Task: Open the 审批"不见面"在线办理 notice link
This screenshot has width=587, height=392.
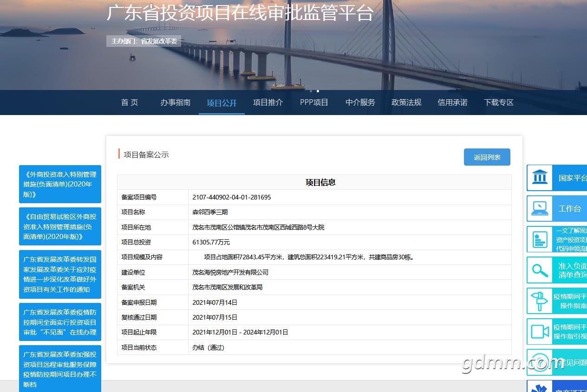Action: pos(60,322)
